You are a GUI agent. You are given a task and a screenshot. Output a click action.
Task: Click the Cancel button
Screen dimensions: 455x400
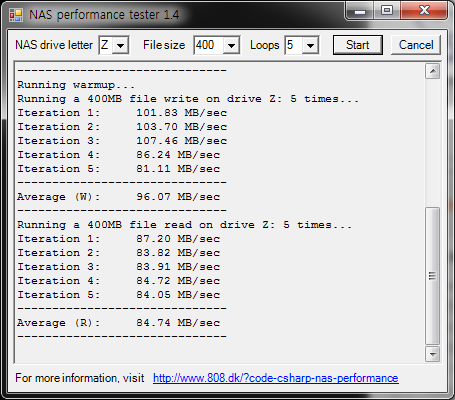coord(416,45)
